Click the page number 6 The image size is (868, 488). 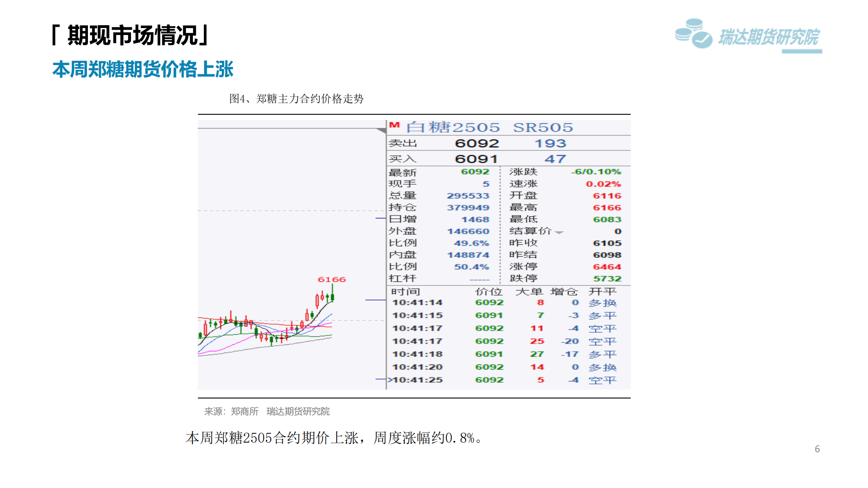pyautogui.click(x=817, y=449)
